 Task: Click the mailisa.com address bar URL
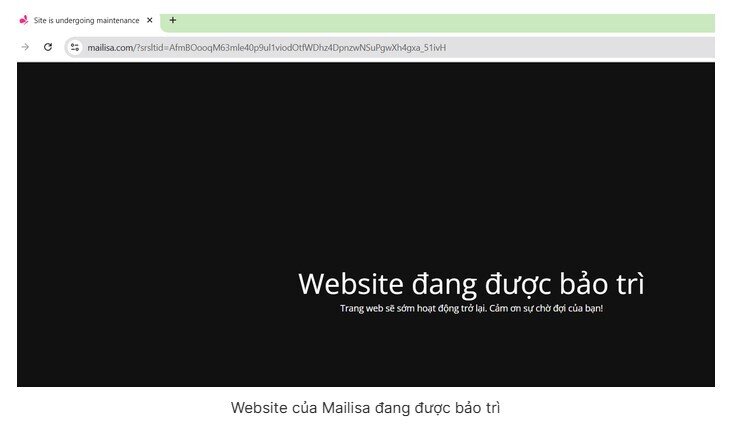pyautogui.click(x=267, y=47)
